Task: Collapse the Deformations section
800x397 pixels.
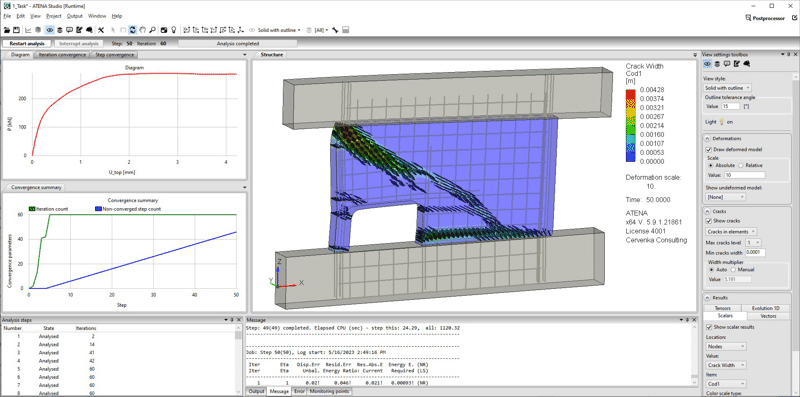Action: tap(708, 138)
